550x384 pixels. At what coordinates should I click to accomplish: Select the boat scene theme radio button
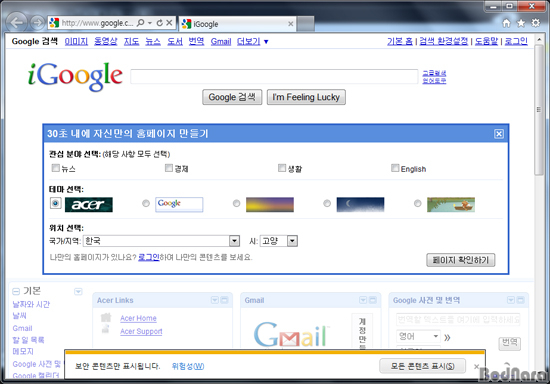(417, 203)
